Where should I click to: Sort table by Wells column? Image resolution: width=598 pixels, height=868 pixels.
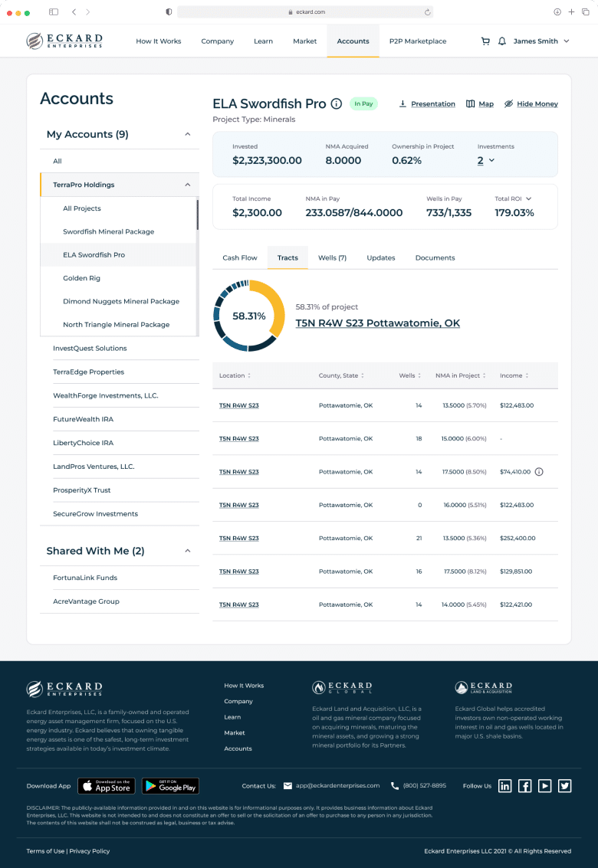[410, 375]
